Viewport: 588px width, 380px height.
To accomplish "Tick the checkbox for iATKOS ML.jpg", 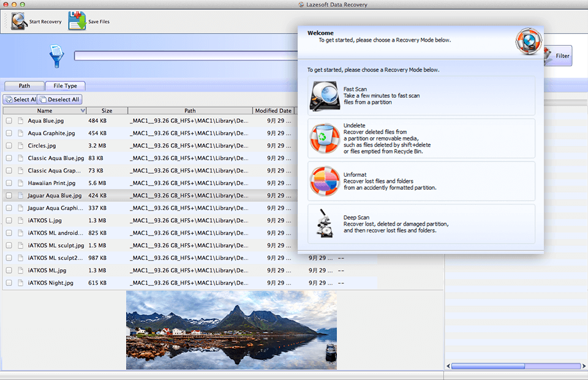I will 9,270.
